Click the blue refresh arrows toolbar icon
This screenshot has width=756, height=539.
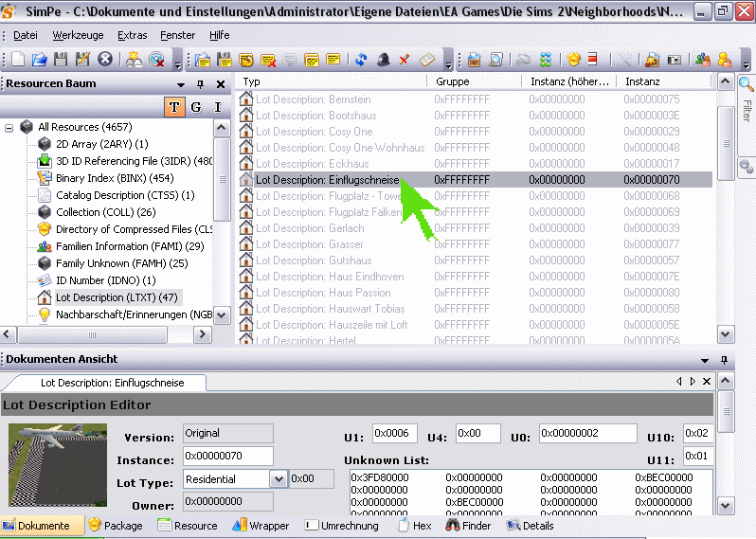click(361, 60)
